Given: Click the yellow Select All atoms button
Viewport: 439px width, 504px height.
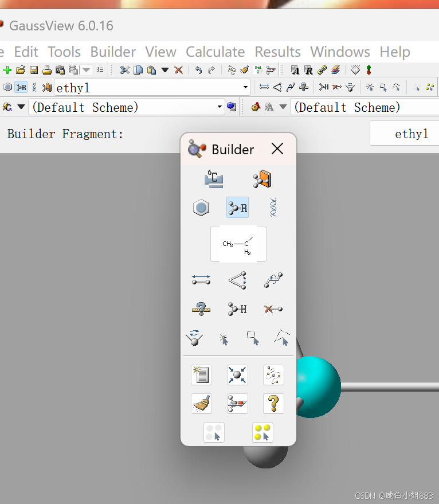Looking at the screenshot, I should [x=262, y=432].
